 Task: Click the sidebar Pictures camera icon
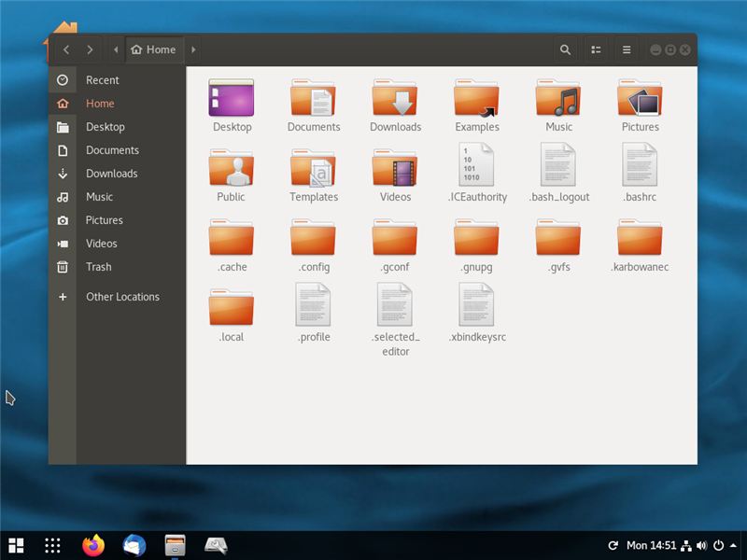(63, 220)
